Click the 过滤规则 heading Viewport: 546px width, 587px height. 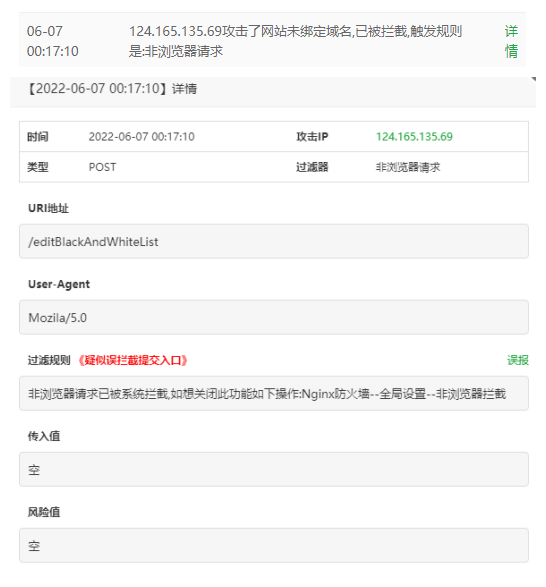tap(49, 360)
